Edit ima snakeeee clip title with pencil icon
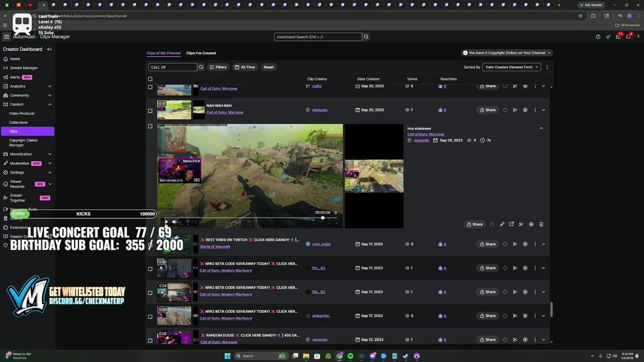 pos(502,224)
